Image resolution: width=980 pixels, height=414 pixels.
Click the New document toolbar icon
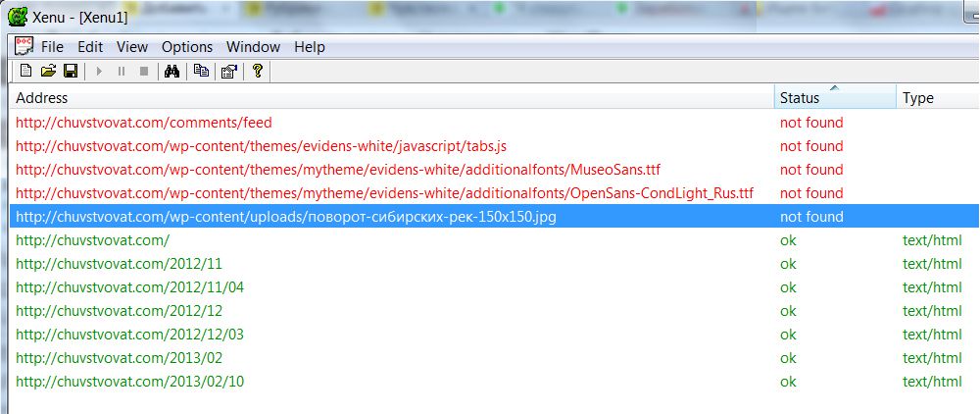[x=25, y=71]
